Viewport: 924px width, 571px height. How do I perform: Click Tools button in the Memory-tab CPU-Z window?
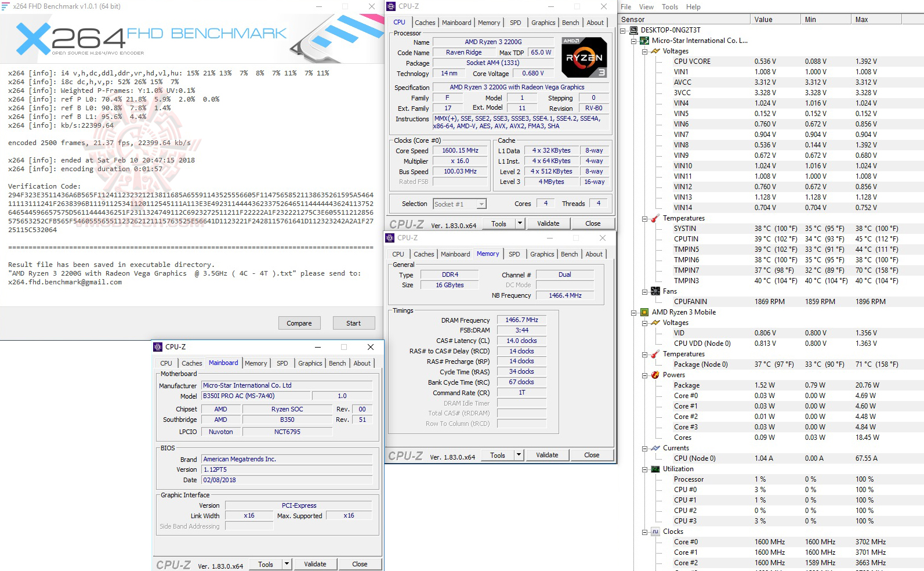click(498, 455)
